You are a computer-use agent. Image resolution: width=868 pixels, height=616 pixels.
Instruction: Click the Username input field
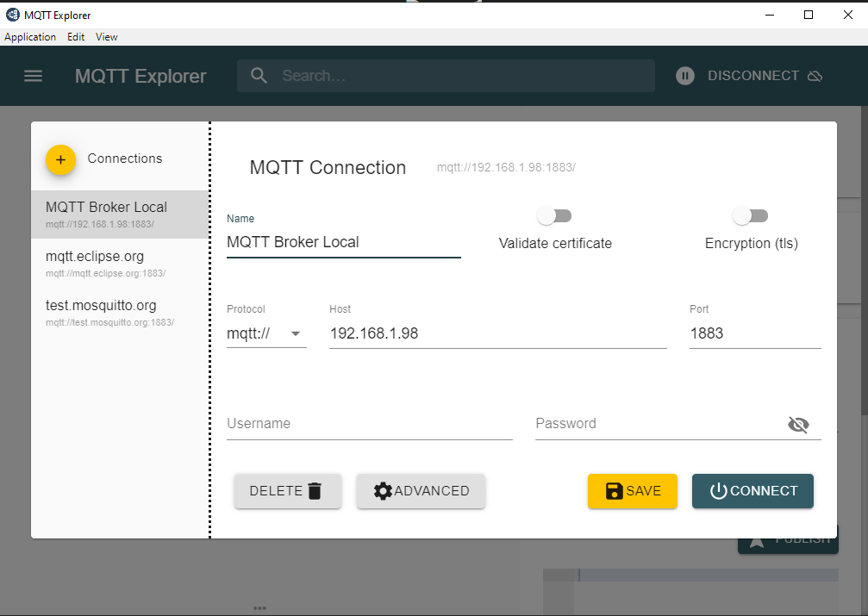click(x=369, y=423)
